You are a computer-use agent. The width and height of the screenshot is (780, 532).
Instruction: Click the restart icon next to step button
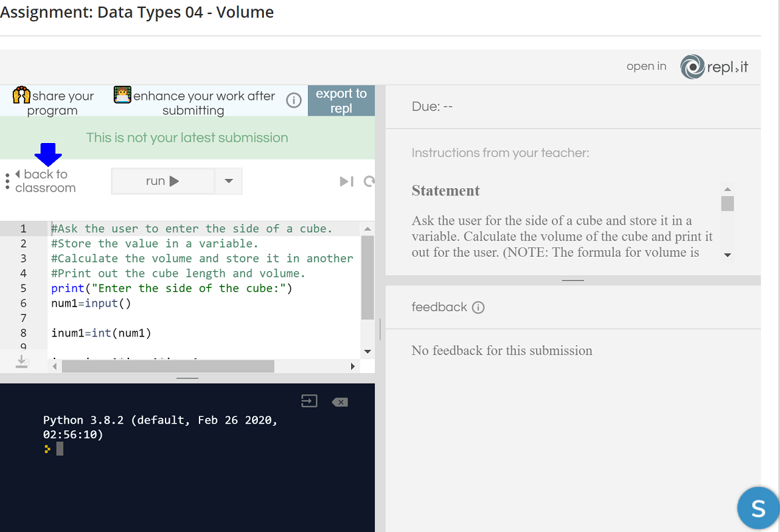(369, 181)
